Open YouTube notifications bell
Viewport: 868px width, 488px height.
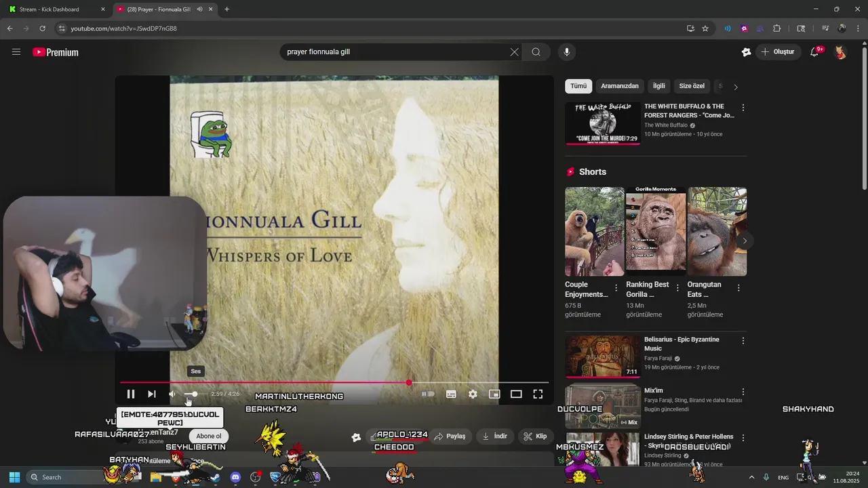coord(814,52)
